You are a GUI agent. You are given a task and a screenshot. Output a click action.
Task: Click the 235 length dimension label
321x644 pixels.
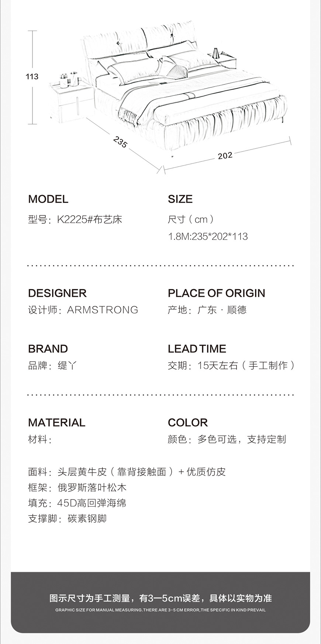coord(120,142)
